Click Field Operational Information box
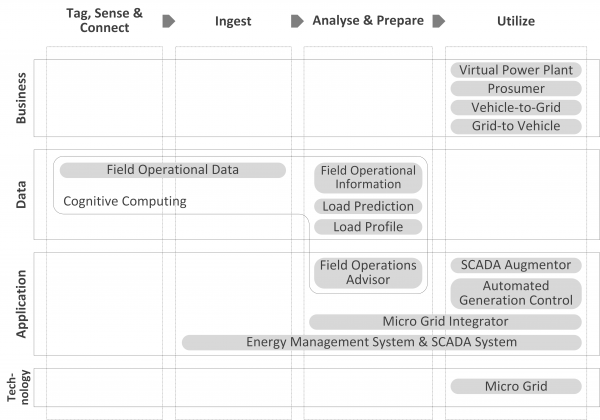The height and width of the screenshot is (420, 600). pos(368,178)
